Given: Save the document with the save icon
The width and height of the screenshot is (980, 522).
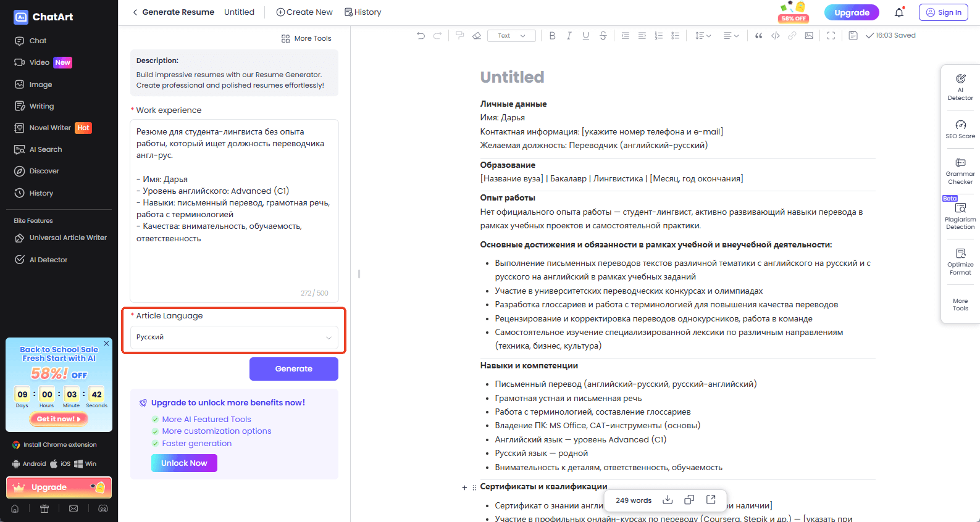Looking at the screenshot, I should [x=853, y=36].
